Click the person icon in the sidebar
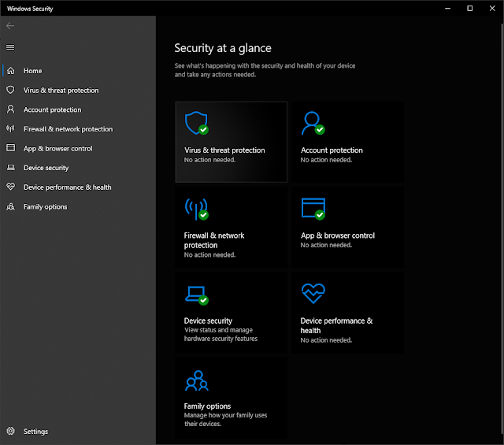The height and width of the screenshot is (445, 504). pos(10,109)
